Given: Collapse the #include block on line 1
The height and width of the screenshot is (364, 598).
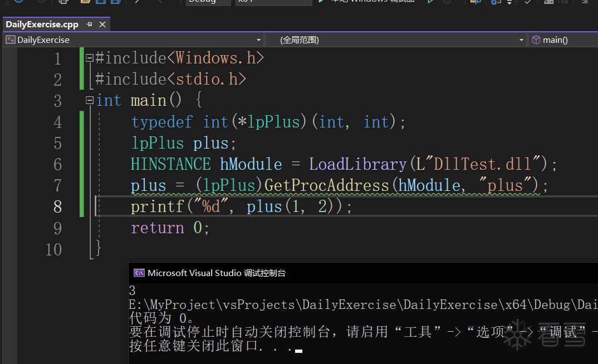Looking at the screenshot, I should 90,58.
